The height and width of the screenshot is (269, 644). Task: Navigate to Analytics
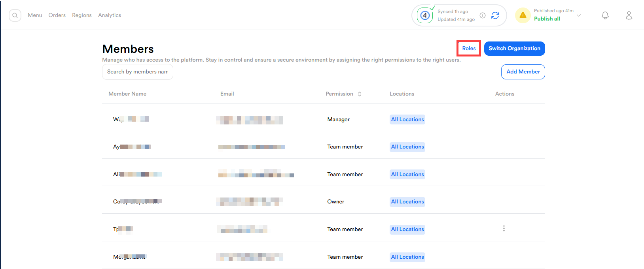[110, 15]
